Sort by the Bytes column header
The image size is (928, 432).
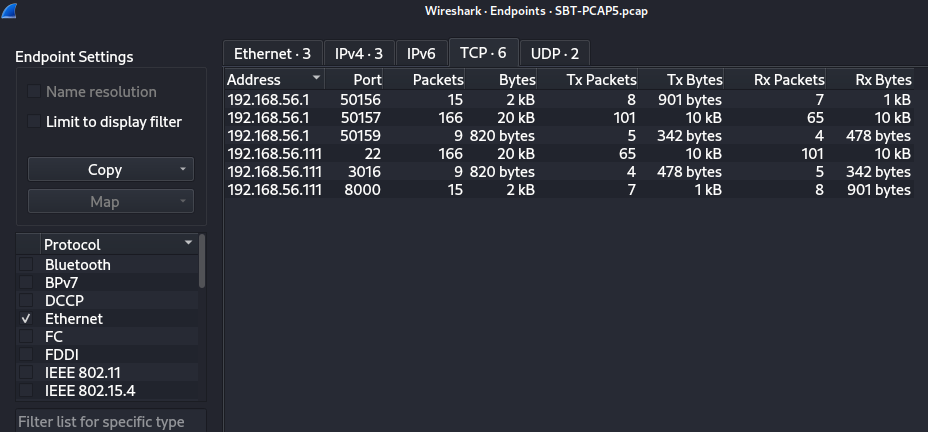tap(501, 79)
